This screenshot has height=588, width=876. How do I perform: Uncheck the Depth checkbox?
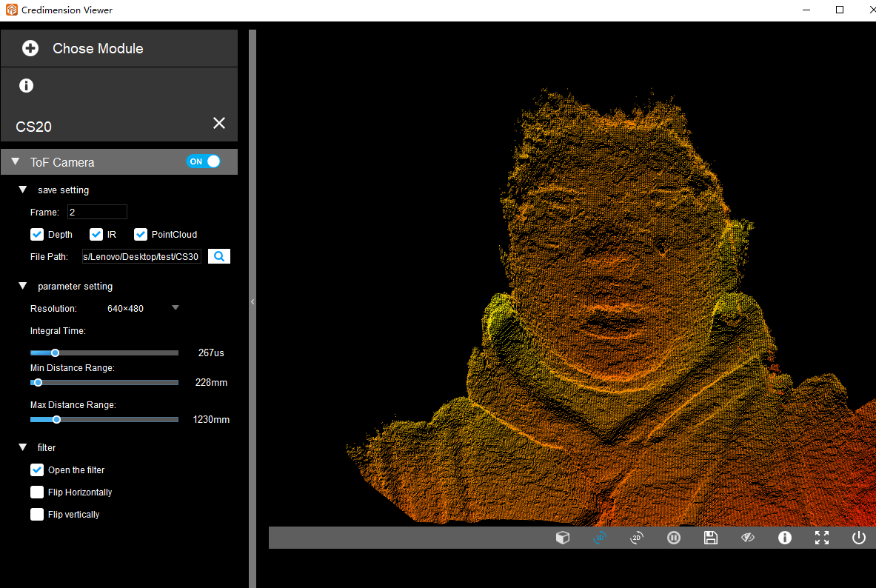point(37,235)
